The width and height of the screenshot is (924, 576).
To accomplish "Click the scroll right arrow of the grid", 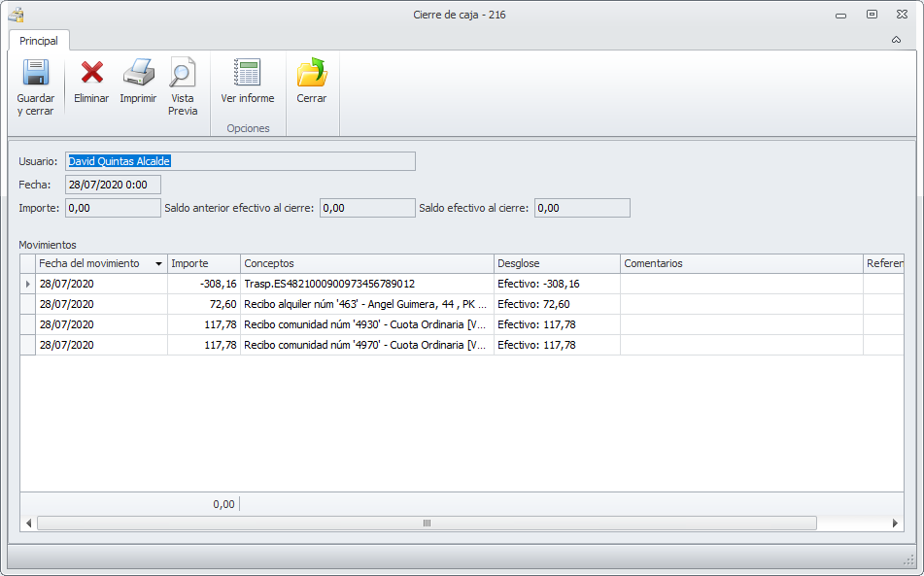I will [895, 523].
